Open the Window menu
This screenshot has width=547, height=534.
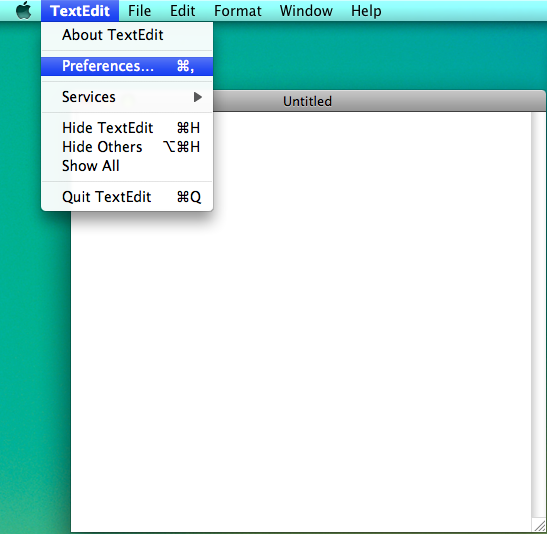(x=306, y=11)
